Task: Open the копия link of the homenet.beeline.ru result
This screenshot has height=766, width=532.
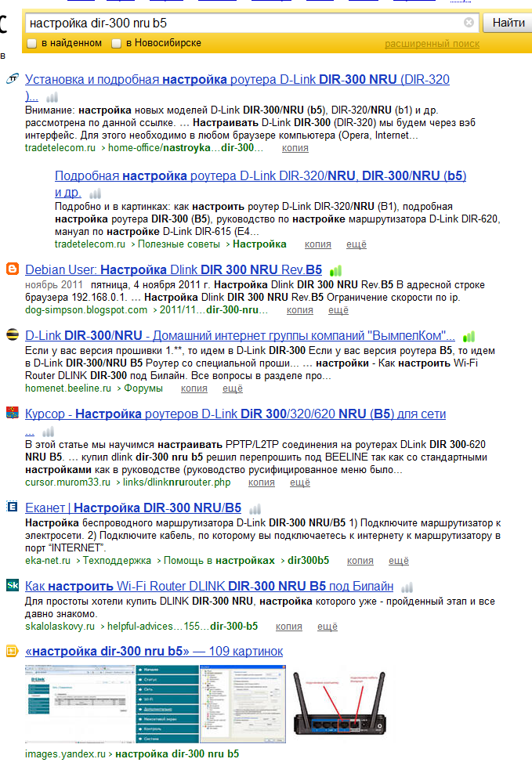Action: click(194, 388)
